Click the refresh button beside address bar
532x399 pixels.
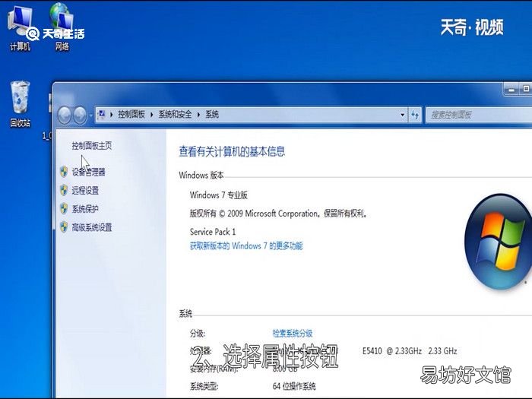pos(415,115)
